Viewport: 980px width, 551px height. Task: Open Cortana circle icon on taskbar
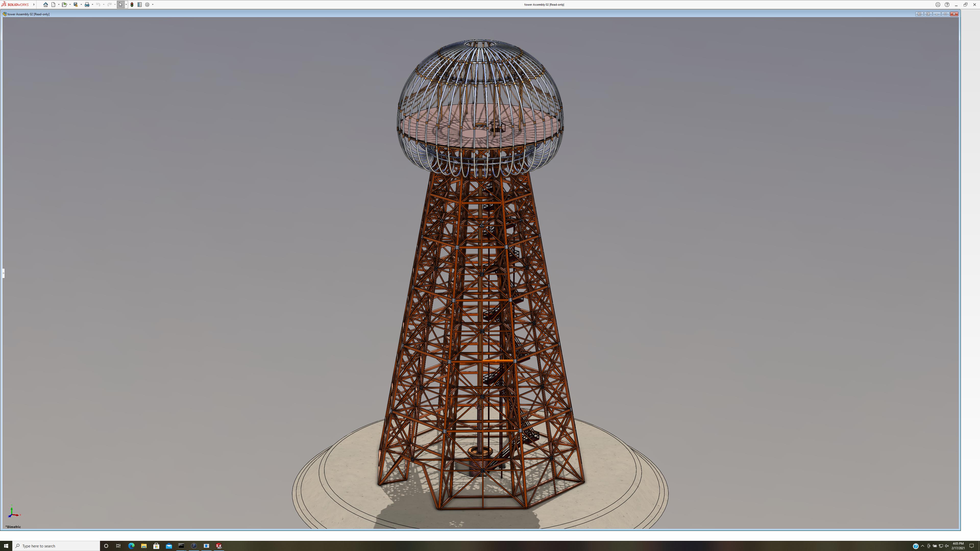(x=106, y=546)
